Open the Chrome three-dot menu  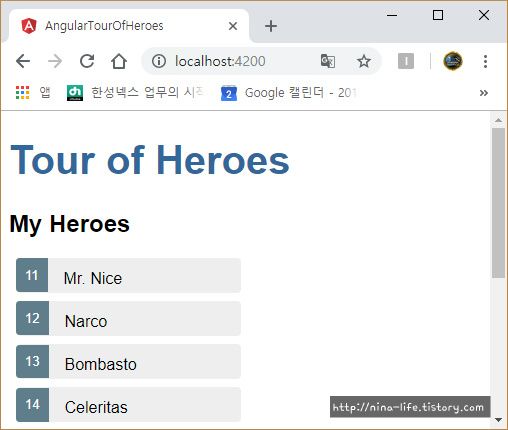485,61
